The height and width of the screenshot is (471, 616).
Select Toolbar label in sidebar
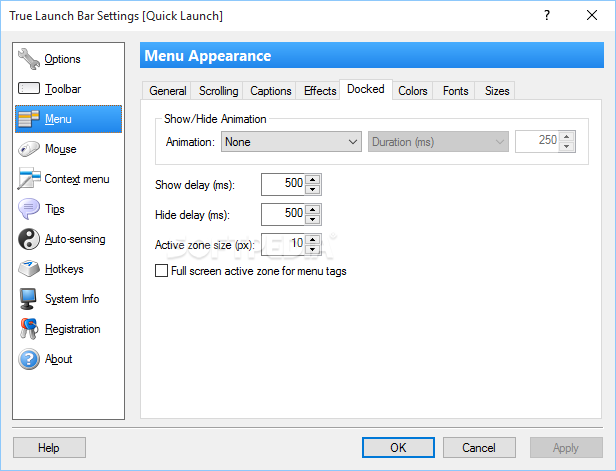[x=63, y=89]
